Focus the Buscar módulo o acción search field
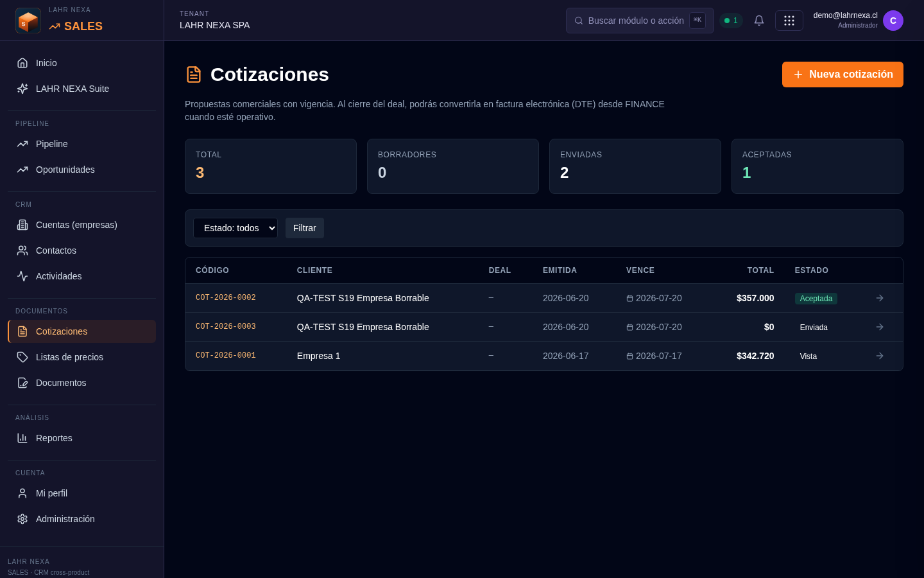This screenshot has width=924, height=578. 640,21
